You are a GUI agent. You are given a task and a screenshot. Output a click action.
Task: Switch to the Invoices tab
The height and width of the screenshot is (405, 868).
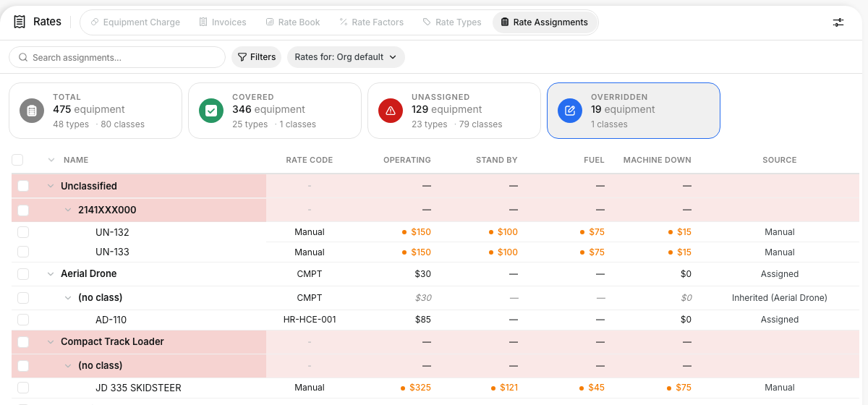pyautogui.click(x=223, y=22)
